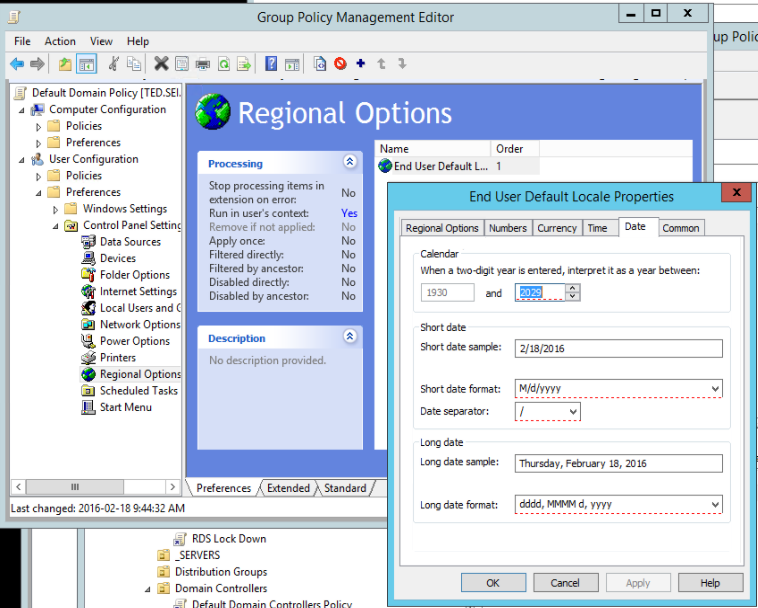Select the Printers node in tree
The image size is (758, 608).
[117, 357]
